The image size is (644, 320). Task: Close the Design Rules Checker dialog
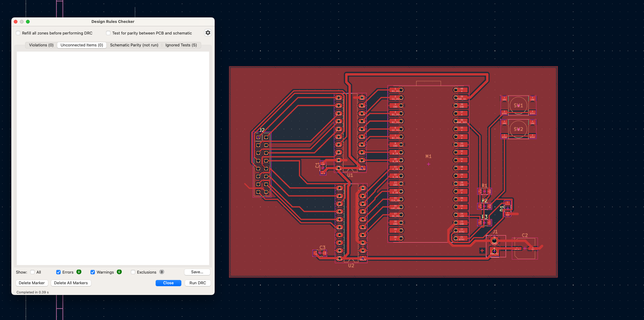tap(168, 283)
